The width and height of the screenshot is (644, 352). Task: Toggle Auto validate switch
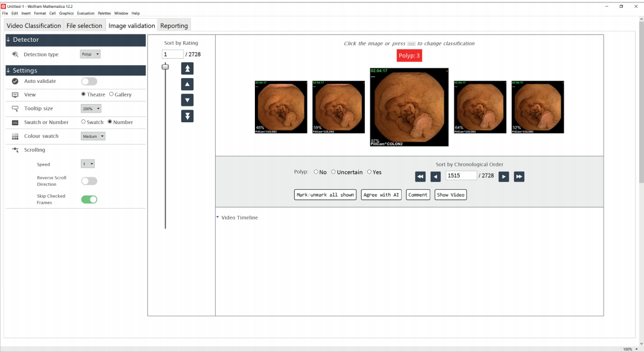[x=89, y=82]
